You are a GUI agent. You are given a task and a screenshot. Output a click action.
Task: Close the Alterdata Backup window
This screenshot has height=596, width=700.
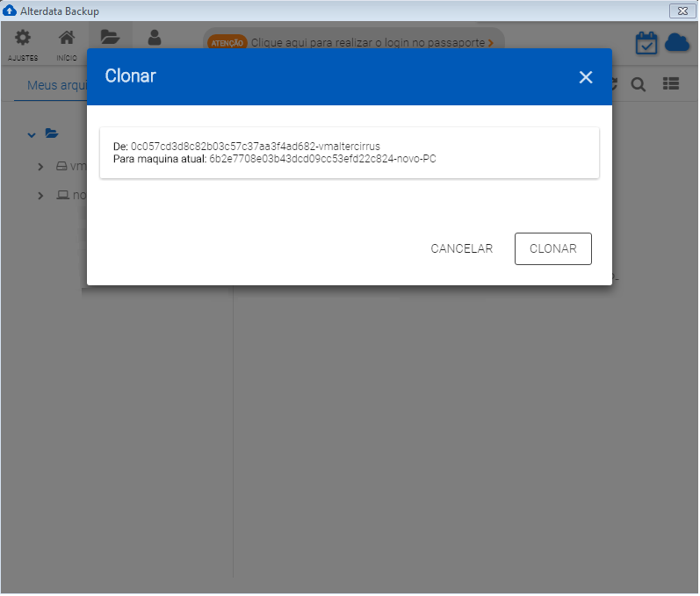682,11
